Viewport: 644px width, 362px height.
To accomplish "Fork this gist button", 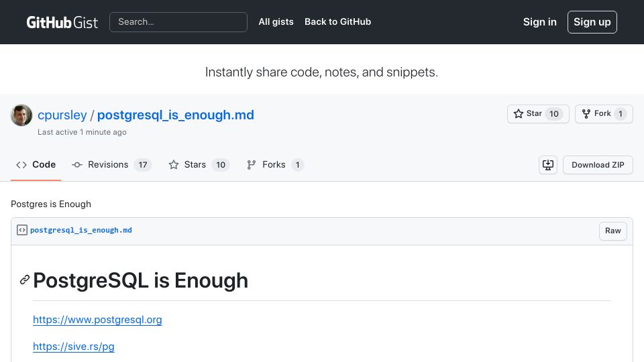I will (x=604, y=114).
